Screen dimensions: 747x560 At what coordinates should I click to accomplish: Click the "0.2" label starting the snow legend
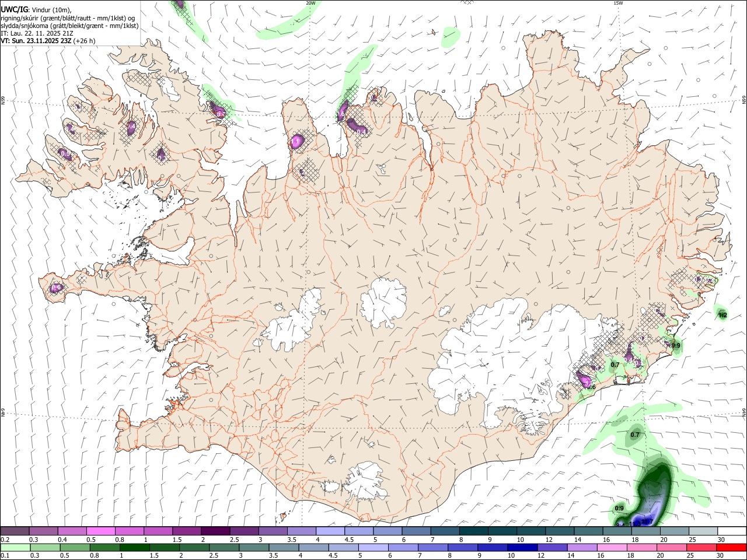tap(5, 540)
